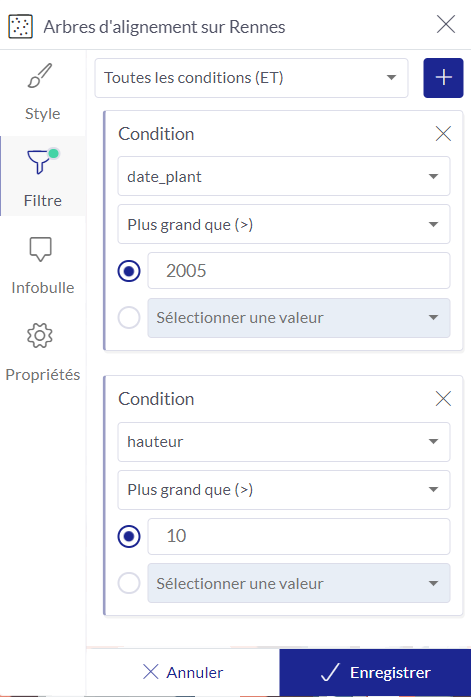Click the Annuler button

pos(183,672)
